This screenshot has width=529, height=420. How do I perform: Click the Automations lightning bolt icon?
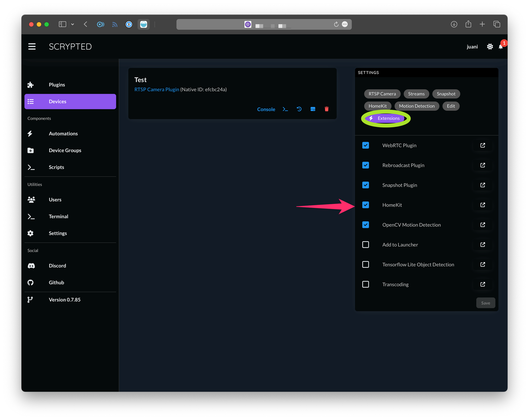(30, 134)
